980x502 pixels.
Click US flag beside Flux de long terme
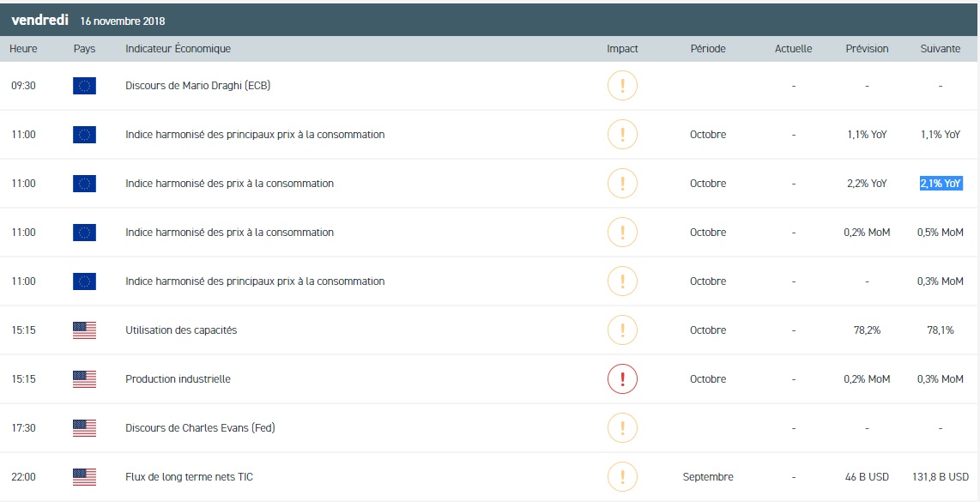coord(85,477)
